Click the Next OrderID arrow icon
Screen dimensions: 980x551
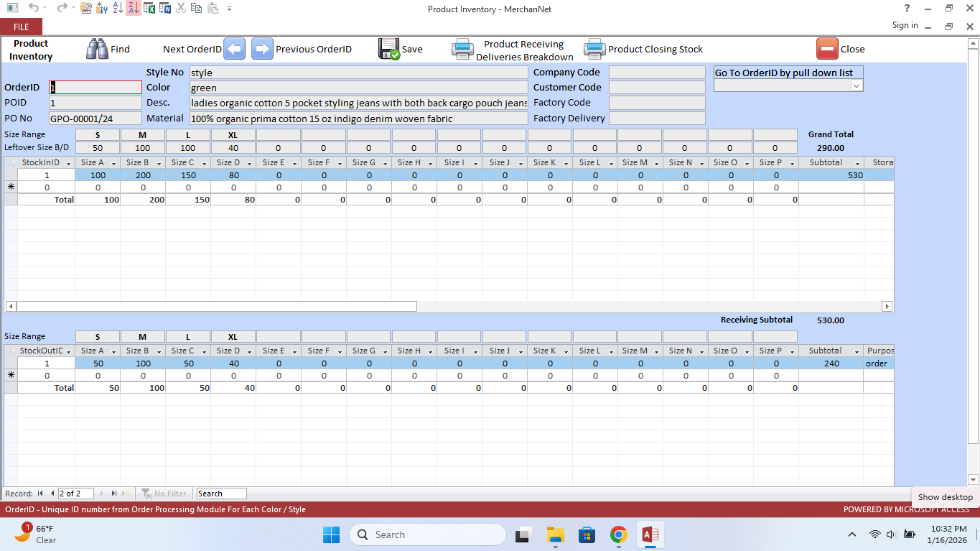(234, 48)
